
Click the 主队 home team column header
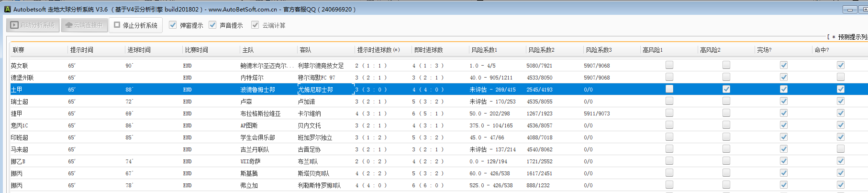click(248, 50)
